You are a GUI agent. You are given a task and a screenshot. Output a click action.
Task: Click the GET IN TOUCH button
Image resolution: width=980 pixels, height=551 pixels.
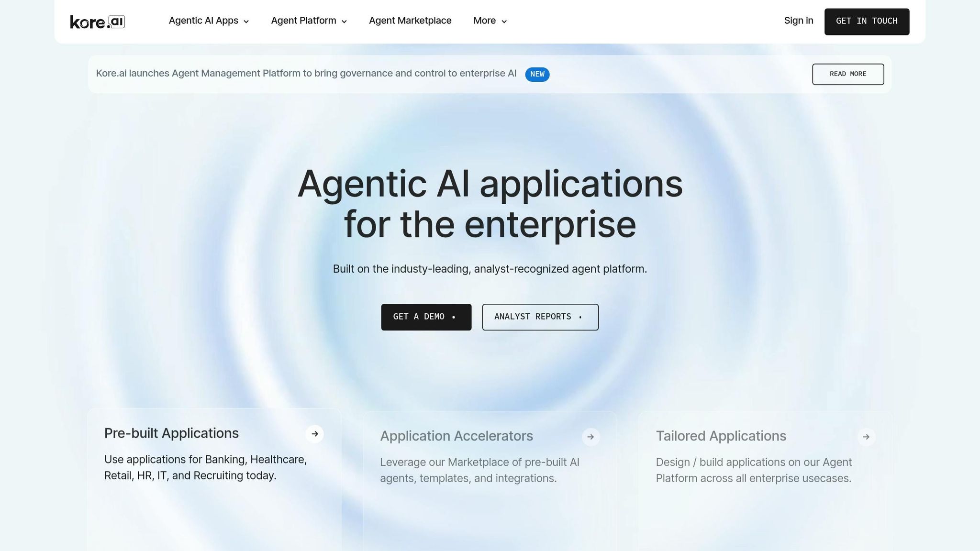867,22
